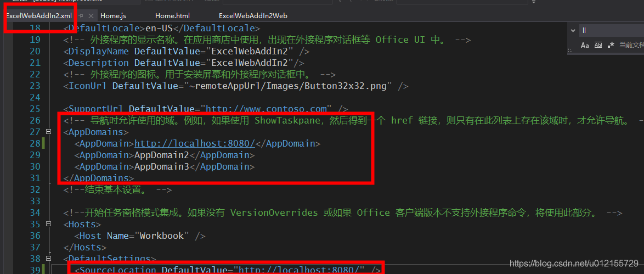Close the ExcelWebAddIn2.xml tab

point(91,15)
